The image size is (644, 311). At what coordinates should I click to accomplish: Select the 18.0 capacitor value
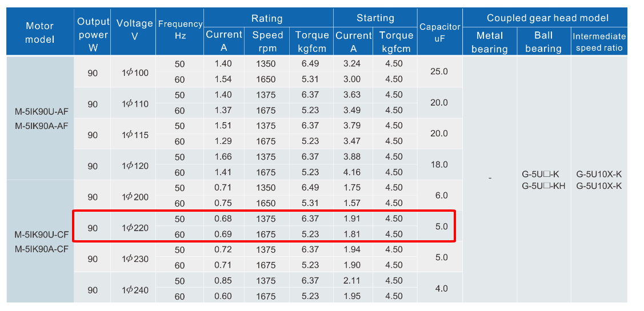[441, 164]
